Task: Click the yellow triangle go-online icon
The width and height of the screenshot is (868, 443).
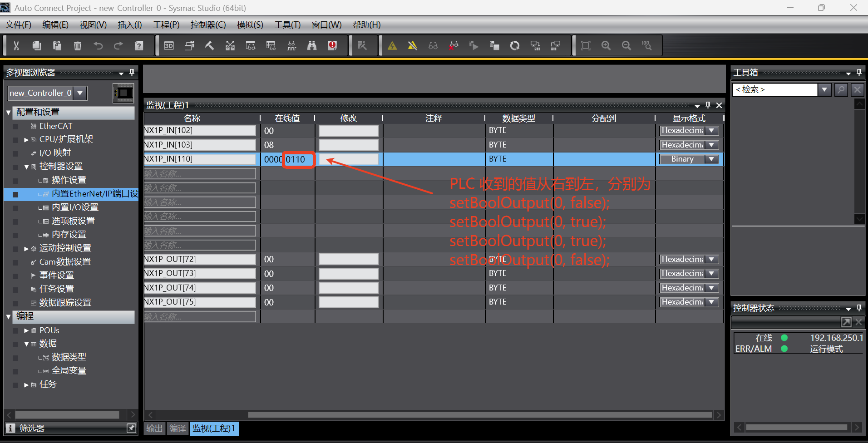Action: point(392,45)
